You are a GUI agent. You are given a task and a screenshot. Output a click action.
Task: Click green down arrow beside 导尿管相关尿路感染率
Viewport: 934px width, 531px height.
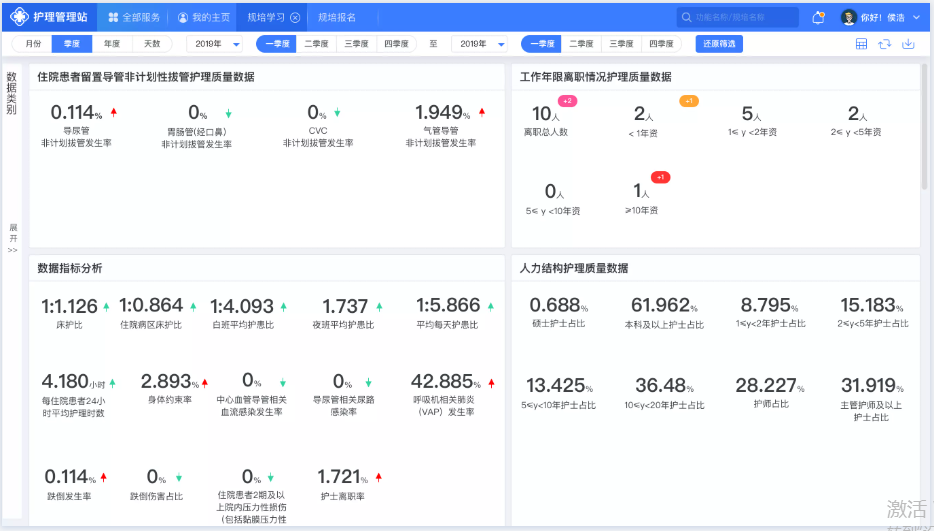coord(369,383)
